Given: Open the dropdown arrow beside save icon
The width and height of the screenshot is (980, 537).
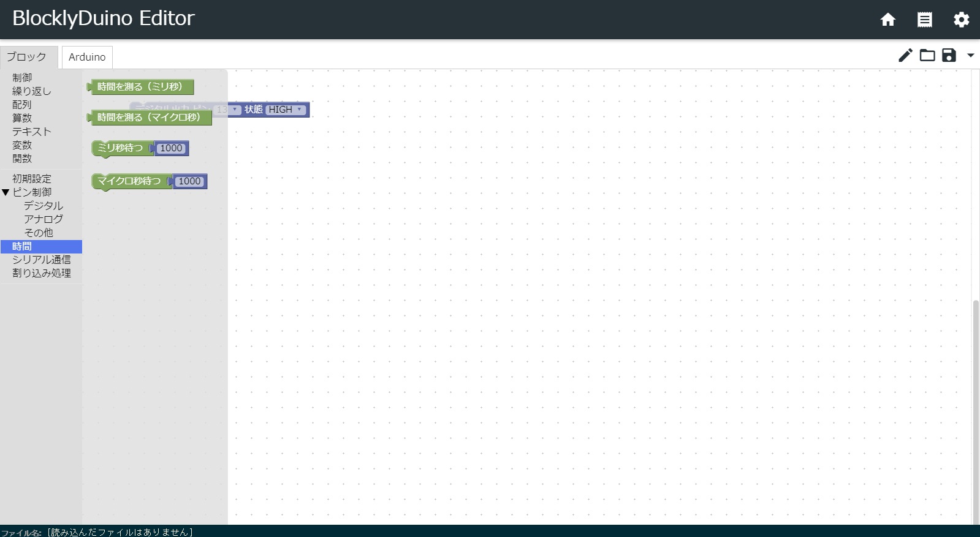Looking at the screenshot, I should click(x=970, y=56).
